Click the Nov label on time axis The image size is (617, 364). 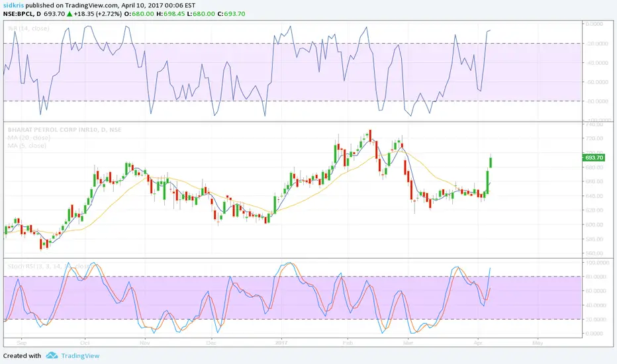click(x=145, y=343)
